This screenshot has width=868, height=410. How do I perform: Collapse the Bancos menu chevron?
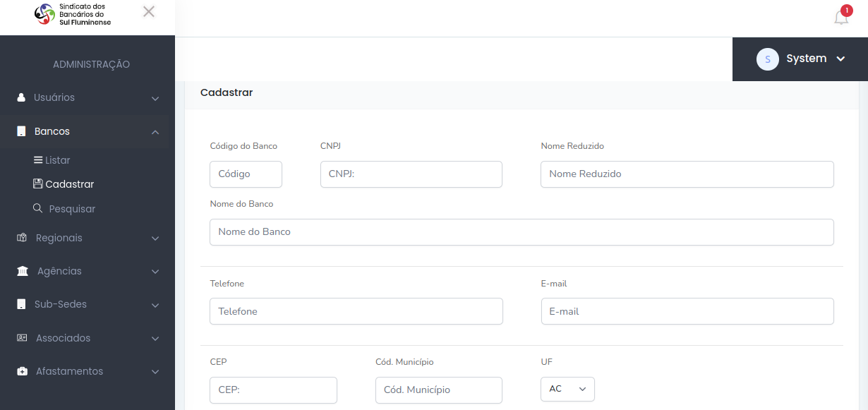[x=155, y=132]
